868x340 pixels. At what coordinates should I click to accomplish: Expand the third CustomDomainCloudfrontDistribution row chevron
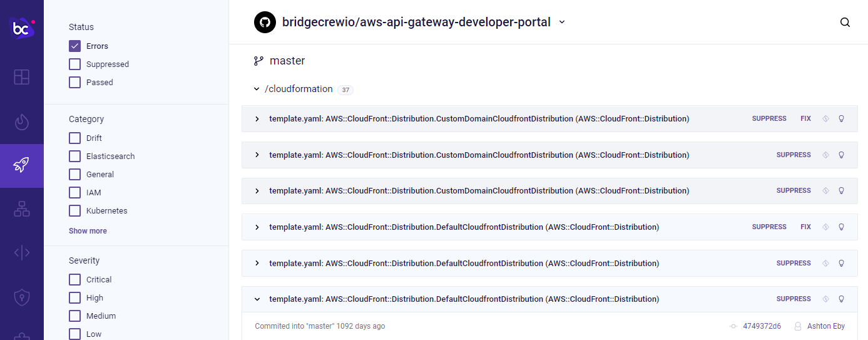pos(257,190)
